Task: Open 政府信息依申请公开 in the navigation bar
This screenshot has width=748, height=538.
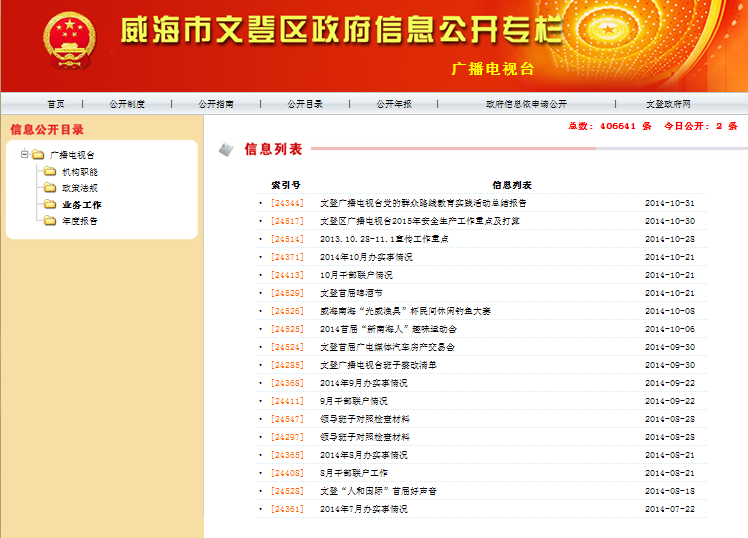Action: [526, 104]
